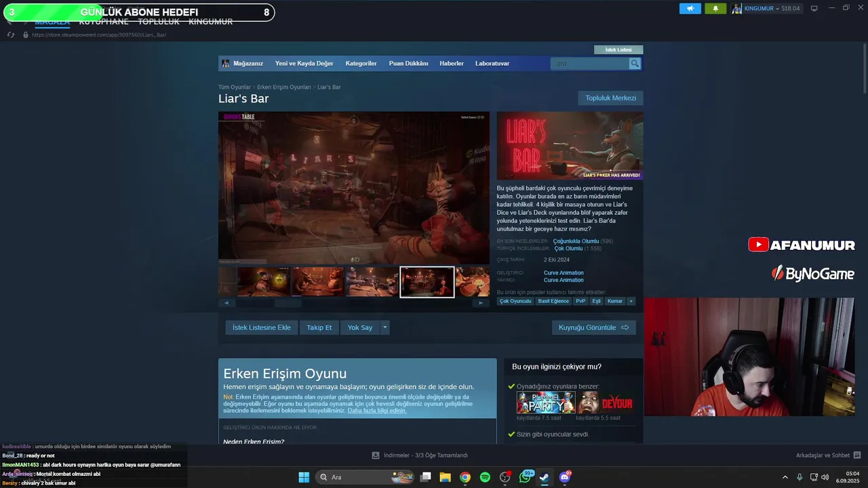Go to previous screenshot thumbnails arrow
Screen dimensions: 868x488
click(x=226, y=303)
